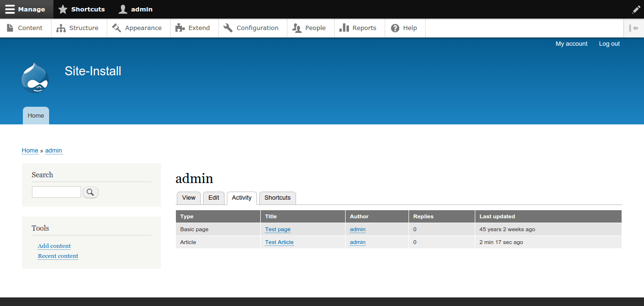This screenshot has width=644, height=306.
Task: Click the Drupal drop logo
Action: (x=35, y=78)
